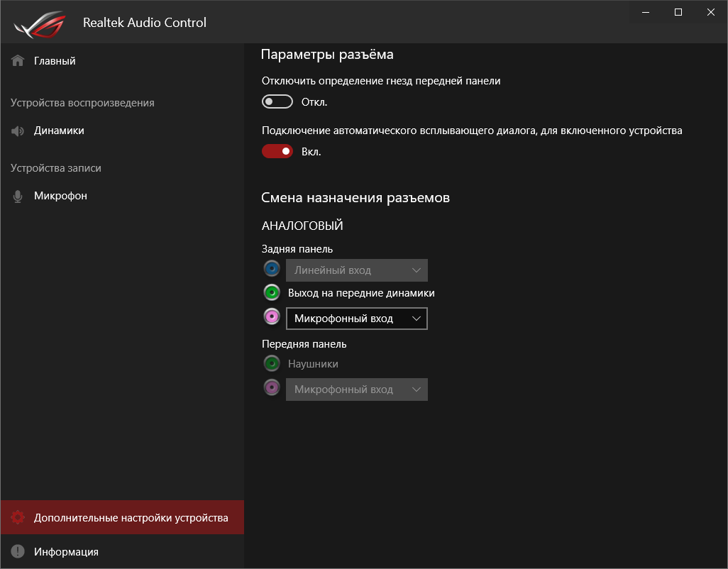Click the АНАЛОГОВЫЙ label

(302, 226)
